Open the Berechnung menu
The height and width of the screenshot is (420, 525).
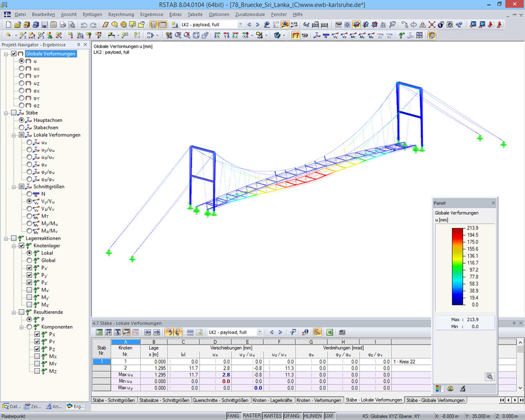pyautogui.click(x=121, y=14)
